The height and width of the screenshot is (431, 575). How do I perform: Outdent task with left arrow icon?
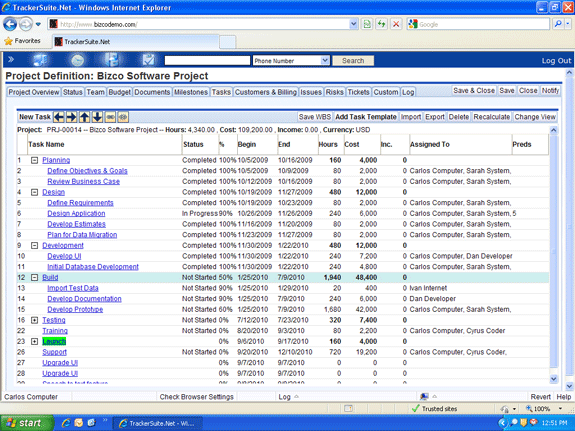pos(59,117)
